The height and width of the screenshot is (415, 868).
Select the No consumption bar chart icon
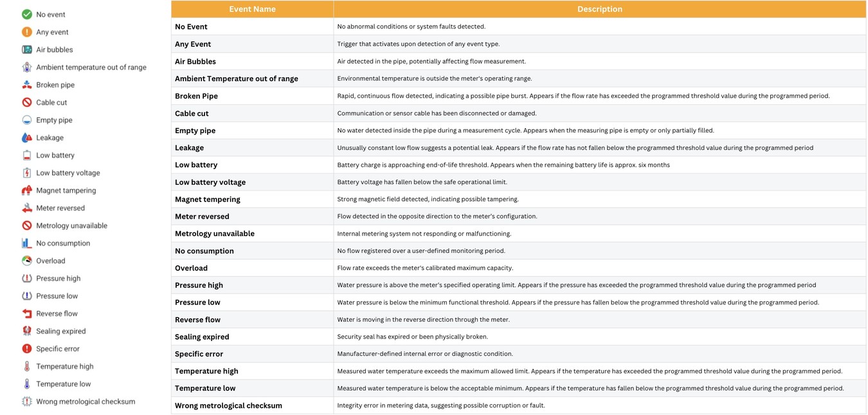point(27,243)
